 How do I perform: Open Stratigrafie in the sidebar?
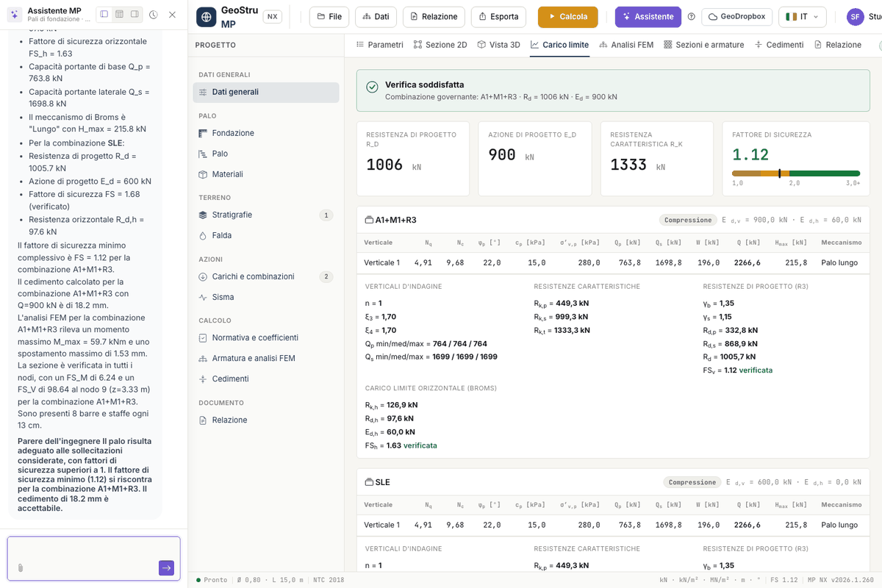point(266,215)
